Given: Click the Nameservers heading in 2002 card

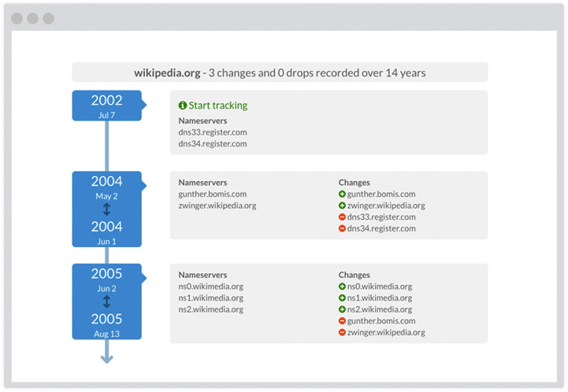Looking at the screenshot, I should pos(203,120).
